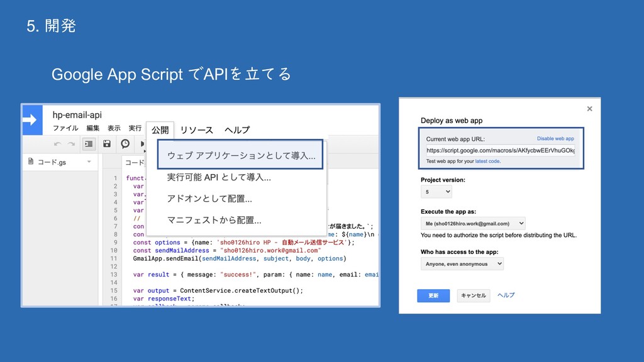This screenshot has height=362, width=644.
Task: Click the const options code line
Action: 243,243
